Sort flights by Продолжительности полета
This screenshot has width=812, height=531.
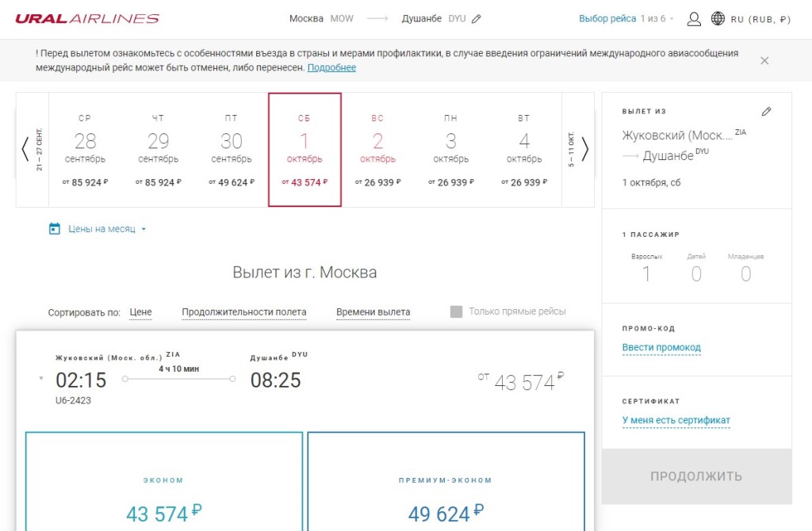point(243,312)
